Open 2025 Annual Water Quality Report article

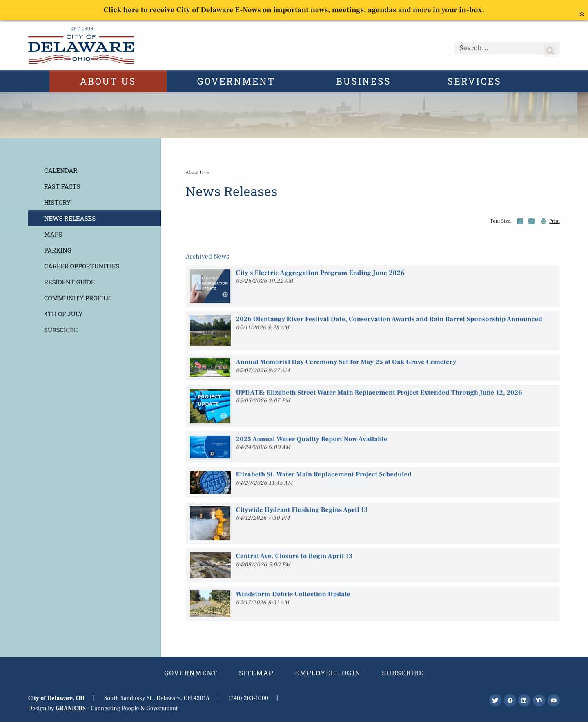coord(311,439)
